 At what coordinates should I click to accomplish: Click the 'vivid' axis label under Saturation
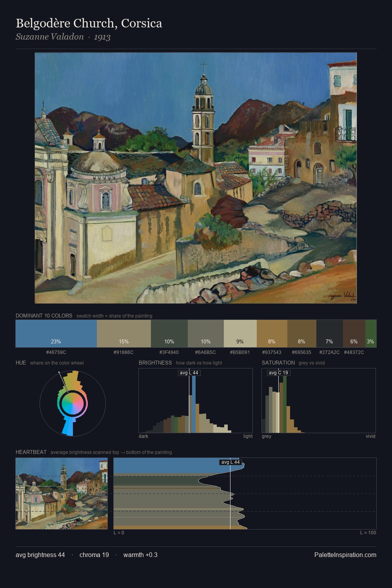(370, 436)
